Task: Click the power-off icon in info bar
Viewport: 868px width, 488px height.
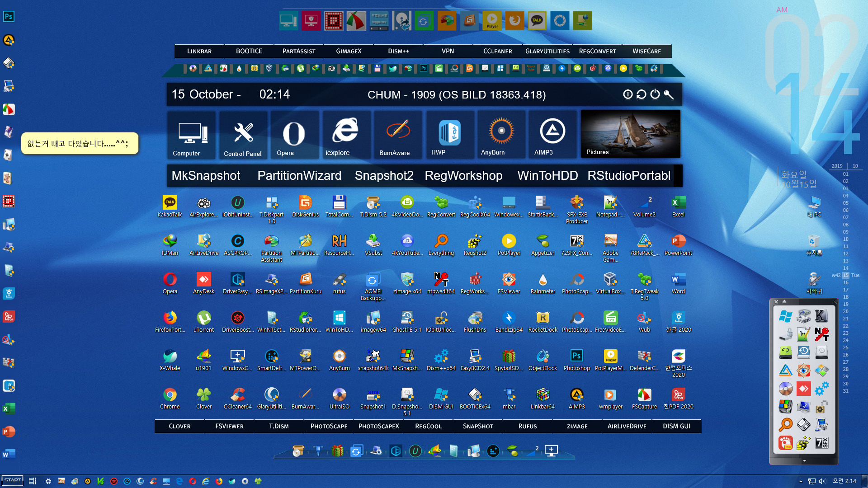Action: click(x=655, y=94)
